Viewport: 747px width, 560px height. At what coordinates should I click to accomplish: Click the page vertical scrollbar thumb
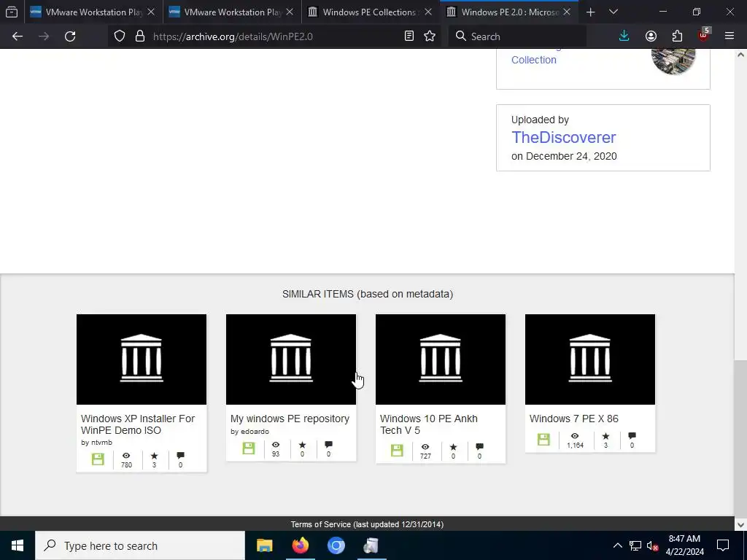pyautogui.click(x=740, y=438)
